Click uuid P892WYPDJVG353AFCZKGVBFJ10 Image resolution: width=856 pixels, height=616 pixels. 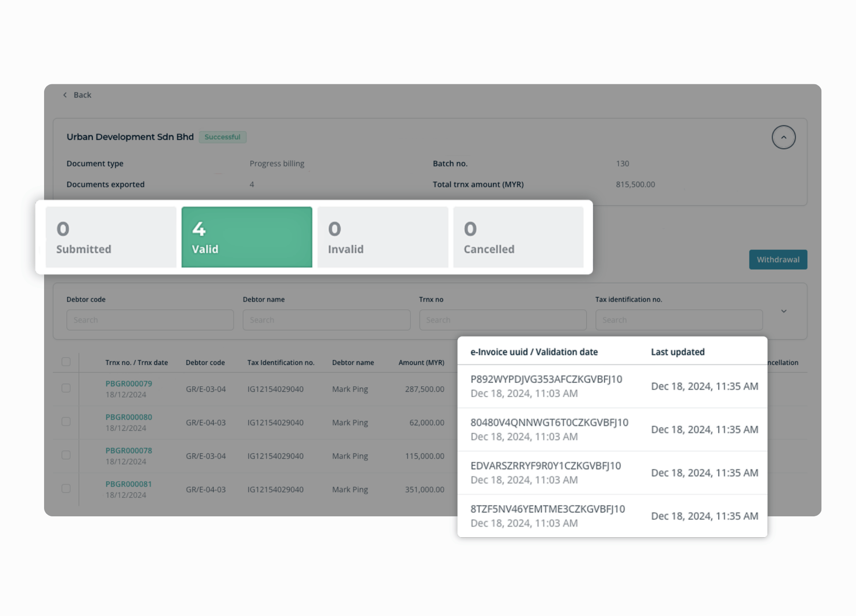[547, 379]
